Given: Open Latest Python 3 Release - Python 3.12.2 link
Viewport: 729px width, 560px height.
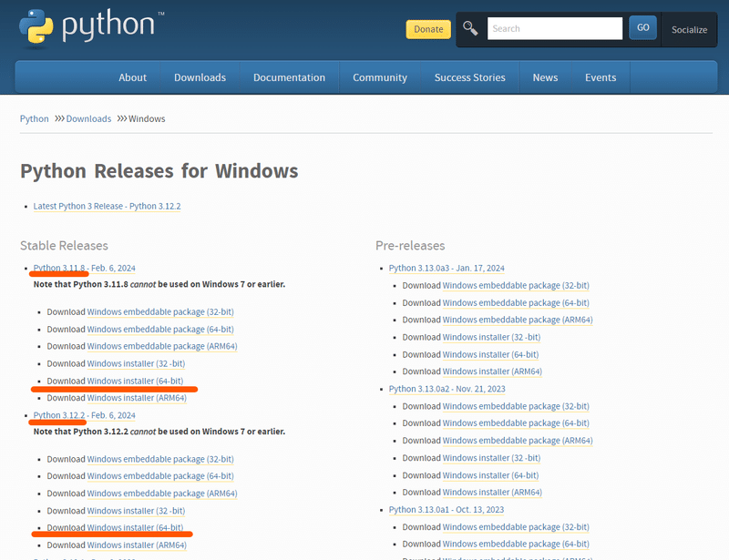Looking at the screenshot, I should point(107,207).
